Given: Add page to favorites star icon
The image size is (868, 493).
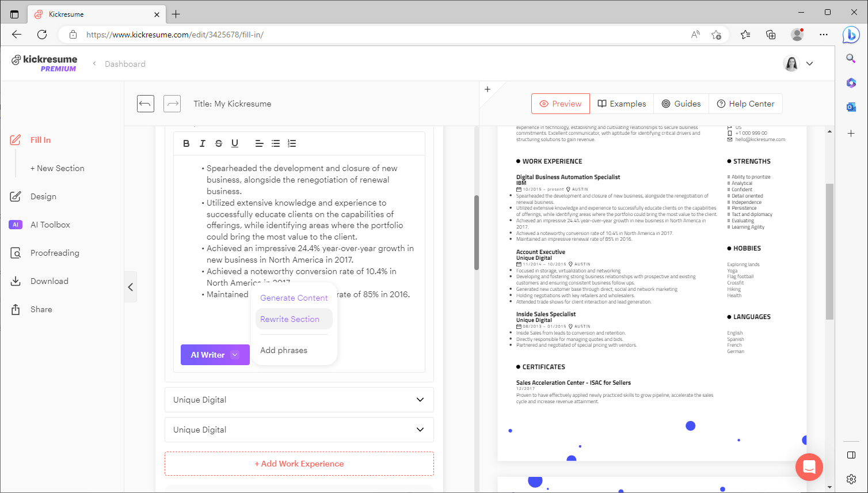Looking at the screenshot, I should (x=716, y=35).
